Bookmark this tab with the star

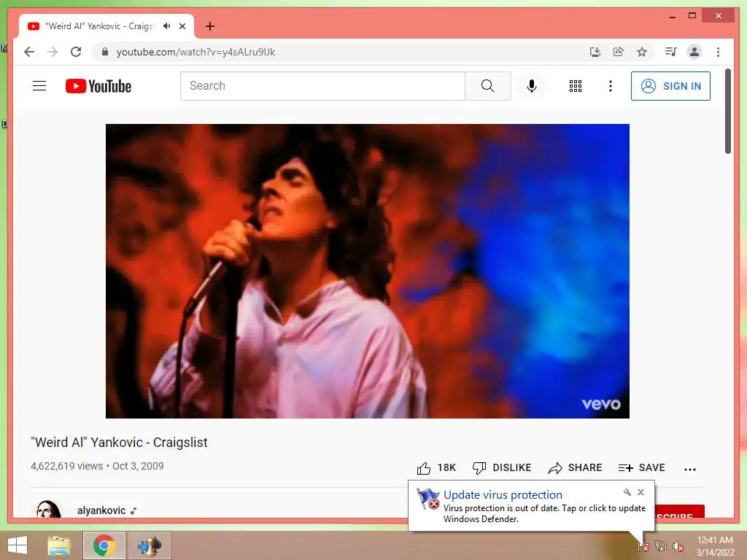coord(642,52)
